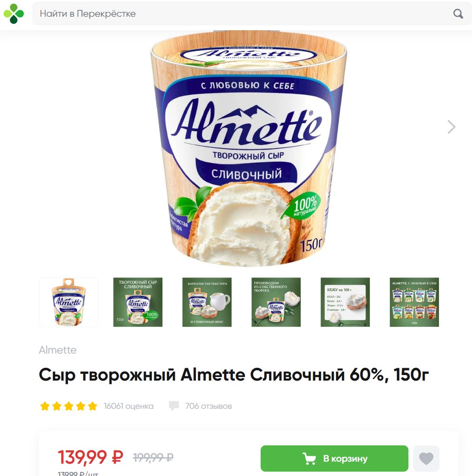
Task: Select 'Производим из собственного творога' thumbnail
Action: (276, 302)
